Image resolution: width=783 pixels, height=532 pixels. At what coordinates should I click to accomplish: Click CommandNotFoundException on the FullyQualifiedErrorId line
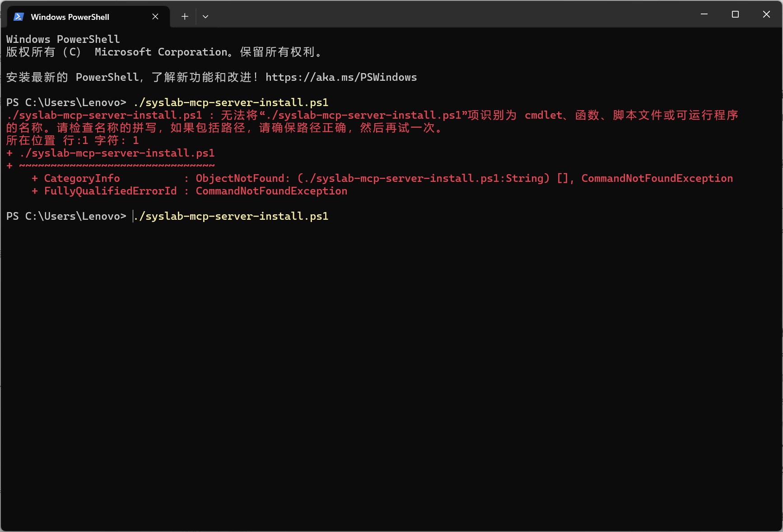click(271, 191)
